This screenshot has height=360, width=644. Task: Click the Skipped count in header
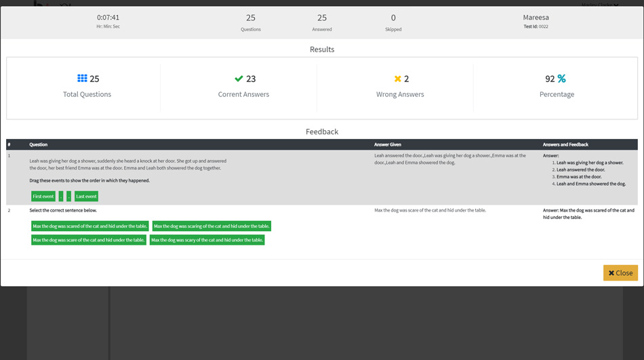(x=393, y=18)
